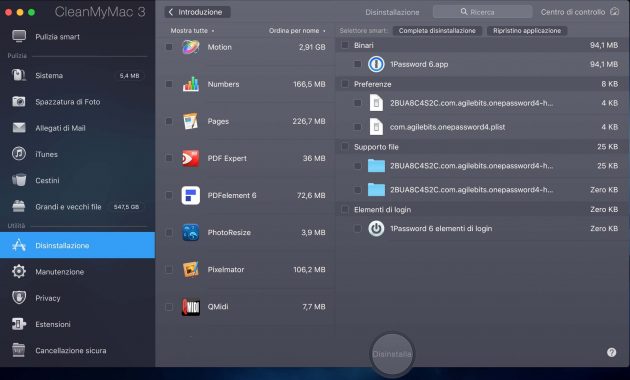The height and width of the screenshot is (380, 630).
Task: Click the Pixelmator app icon
Action: click(x=190, y=270)
